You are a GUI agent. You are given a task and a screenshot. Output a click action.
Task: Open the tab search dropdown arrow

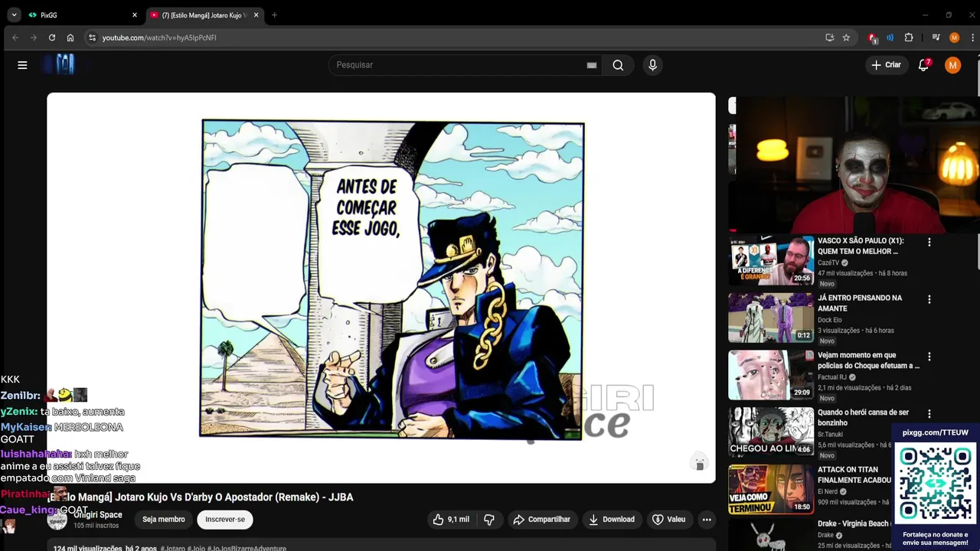click(x=14, y=15)
